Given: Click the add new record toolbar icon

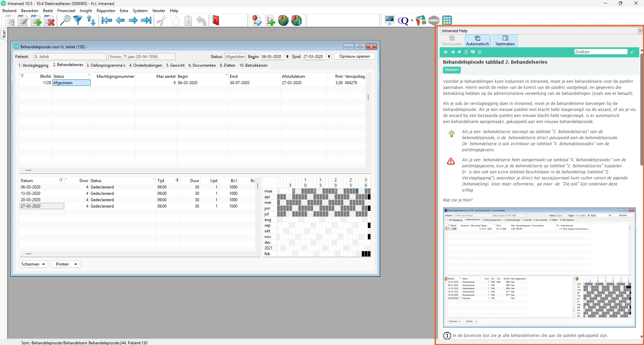Looking at the screenshot, I should click(x=36, y=21).
